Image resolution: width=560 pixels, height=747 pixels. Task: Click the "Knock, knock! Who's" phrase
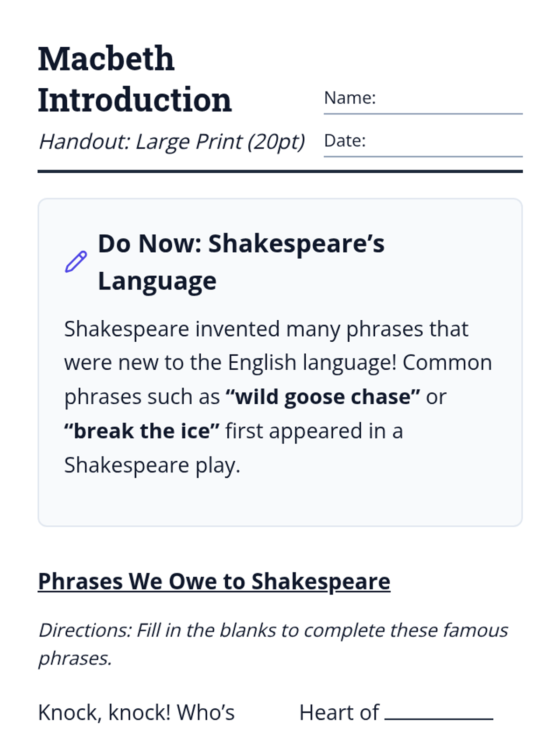tap(136, 713)
